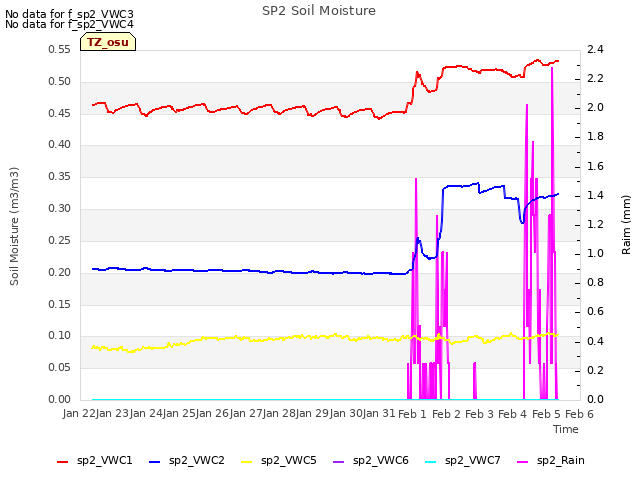
Task: Click the 1.8 rain axis value
Action: click(595, 136)
